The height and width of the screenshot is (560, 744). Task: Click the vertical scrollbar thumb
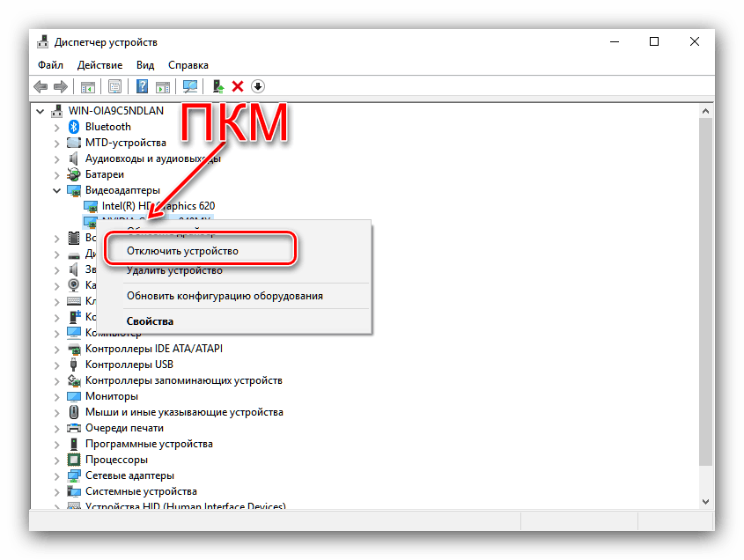pos(705,291)
